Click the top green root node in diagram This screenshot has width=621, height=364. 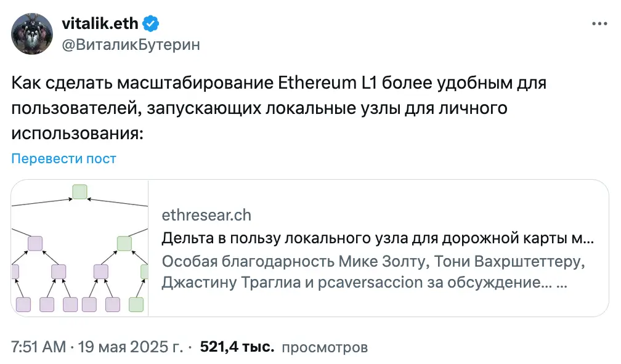coord(79,192)
